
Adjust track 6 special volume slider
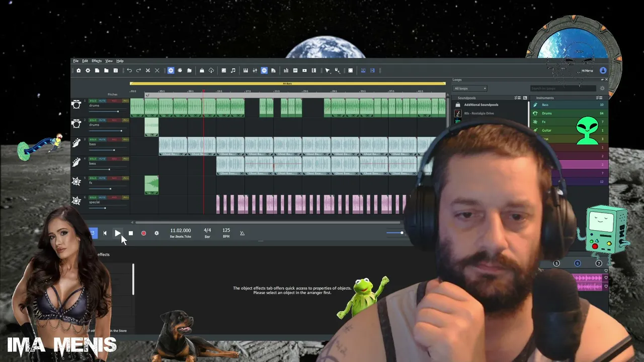105,208
